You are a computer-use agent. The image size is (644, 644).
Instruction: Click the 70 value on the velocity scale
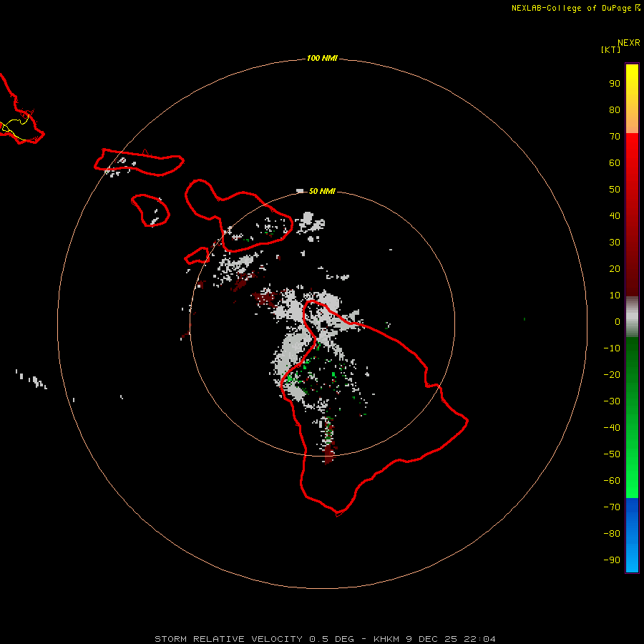point(615,137)
